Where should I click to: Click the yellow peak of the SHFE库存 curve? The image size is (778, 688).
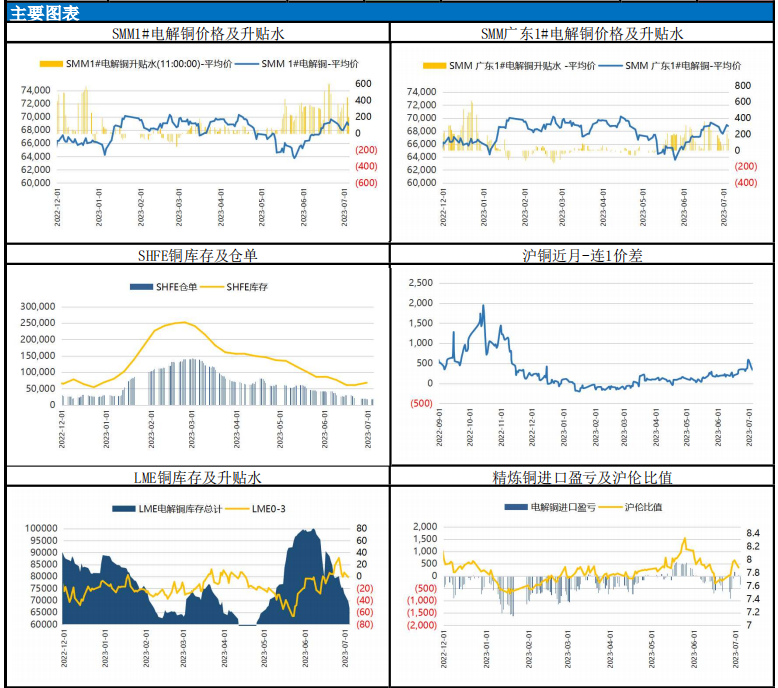tap(181, 322)
